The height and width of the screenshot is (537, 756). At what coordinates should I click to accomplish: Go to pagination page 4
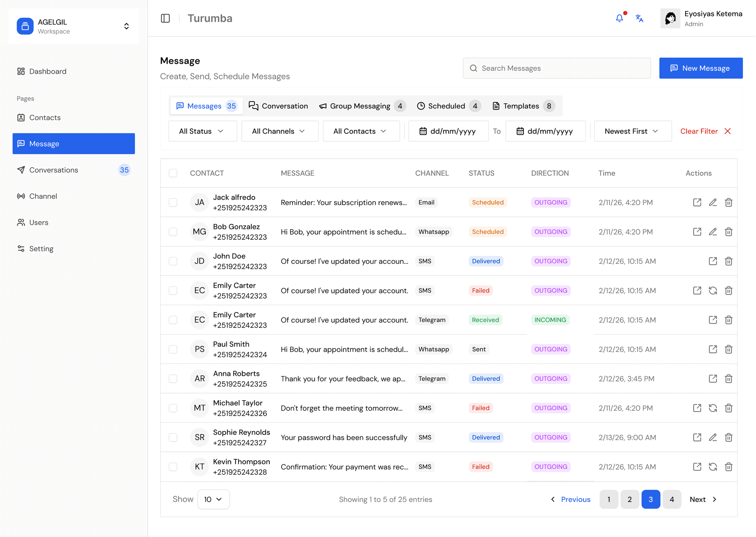click(x=672, y=499)
